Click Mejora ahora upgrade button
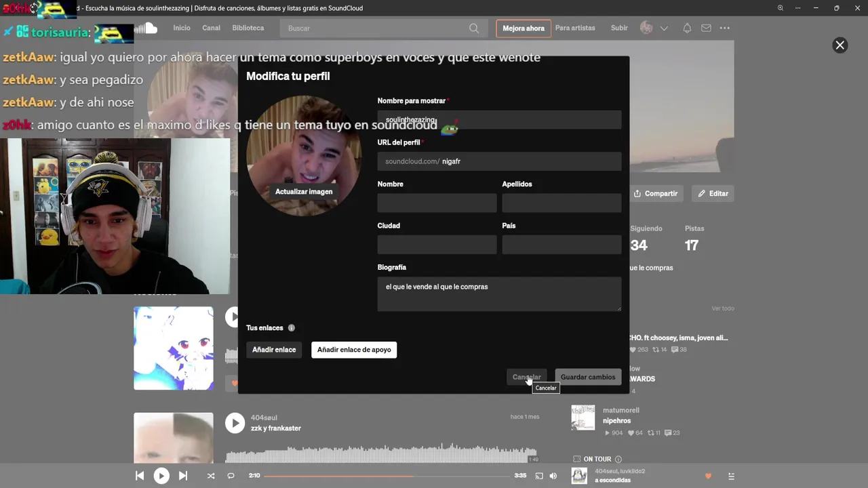Viewport: 868px width, 488px height. point(524,28)
